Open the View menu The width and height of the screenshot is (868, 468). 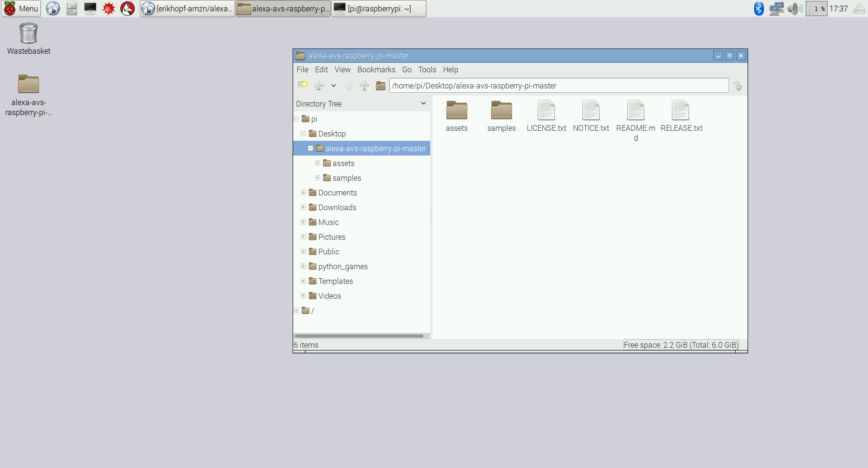[343, 69]
